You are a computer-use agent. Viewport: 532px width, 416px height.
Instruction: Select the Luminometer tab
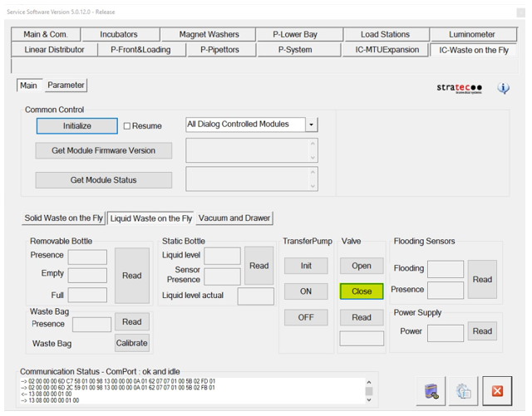tap(471, 35)
